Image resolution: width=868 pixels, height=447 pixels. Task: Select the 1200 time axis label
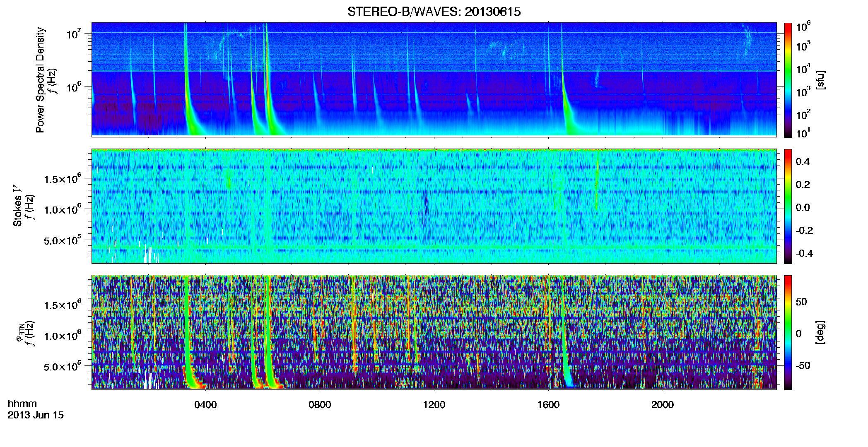(434, 405)
